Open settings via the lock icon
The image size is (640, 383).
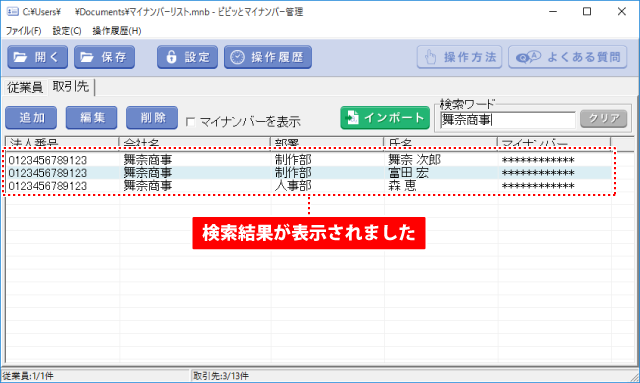(171, 57)
